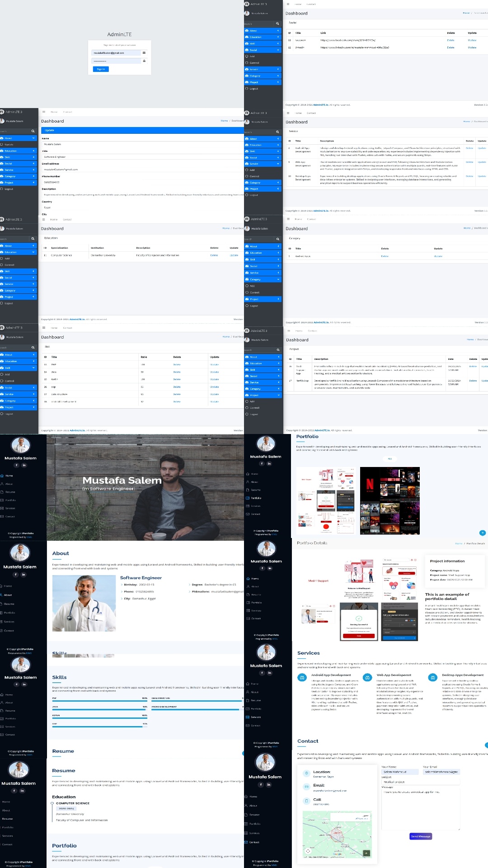Click the Your Name field in contact form

tap(400, 772)
